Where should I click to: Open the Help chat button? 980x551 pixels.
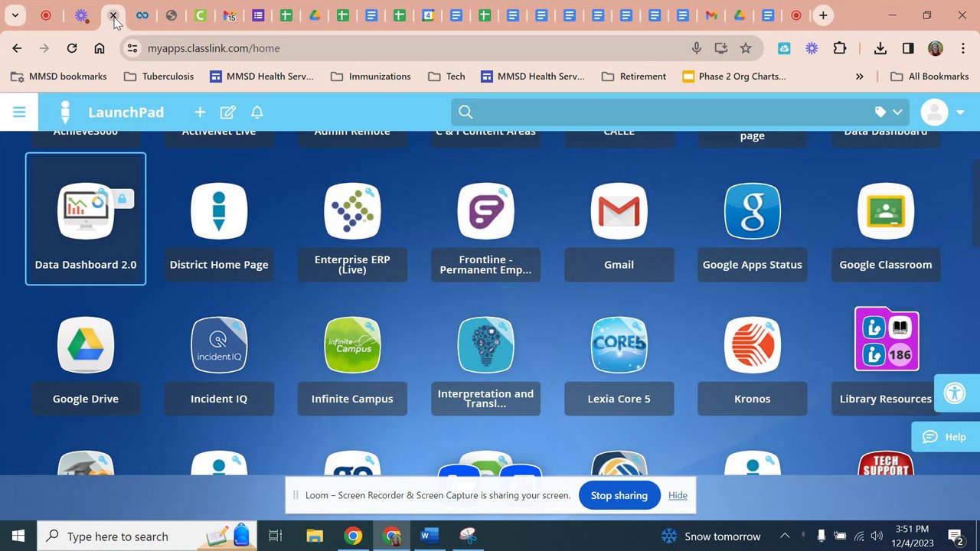tap(946, 437)
